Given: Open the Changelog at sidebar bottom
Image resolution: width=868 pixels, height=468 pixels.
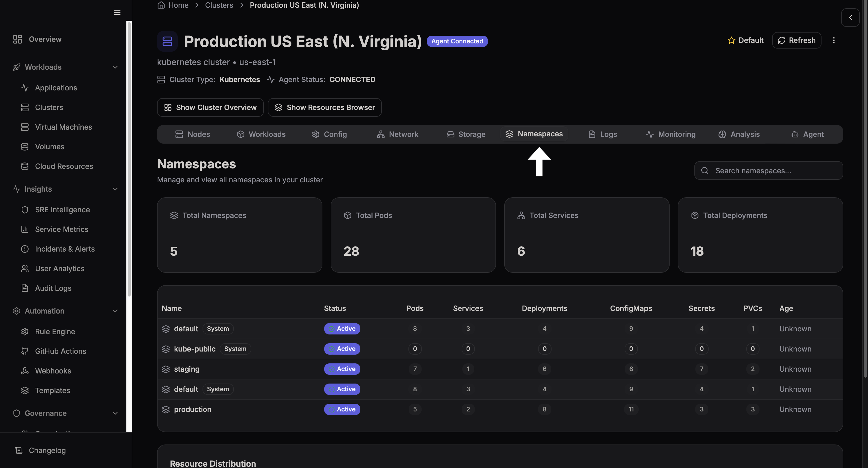Looking at the screenshot, I should click(x=47, y=450).
